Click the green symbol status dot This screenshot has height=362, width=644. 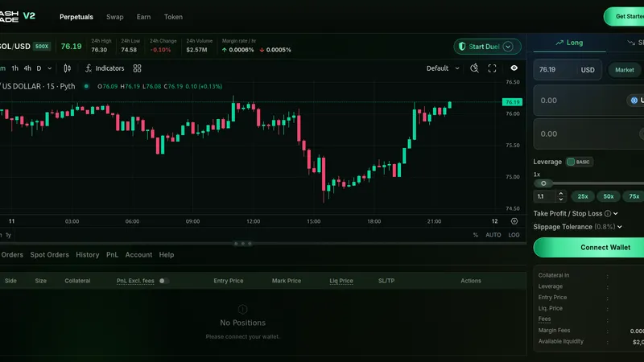click(x=86, y=86)
